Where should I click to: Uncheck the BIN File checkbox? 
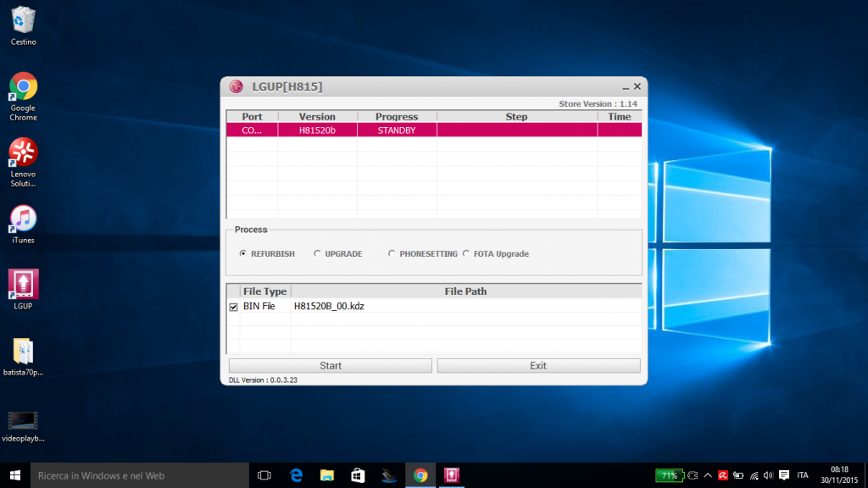[x=233, y=307]
